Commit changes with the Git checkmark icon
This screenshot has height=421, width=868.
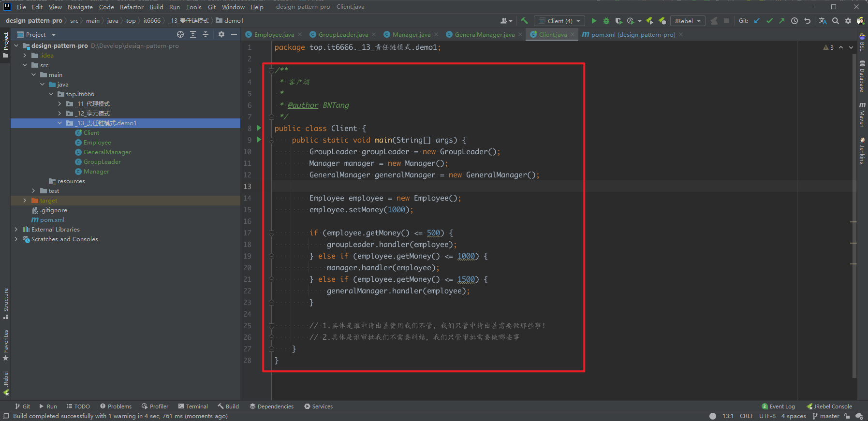click(x=769, y=21)
